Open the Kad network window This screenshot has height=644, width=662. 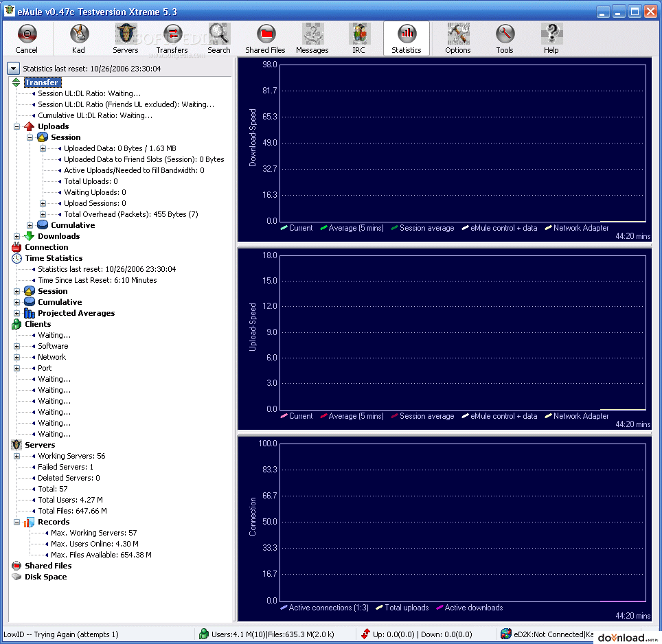[78, 39]
